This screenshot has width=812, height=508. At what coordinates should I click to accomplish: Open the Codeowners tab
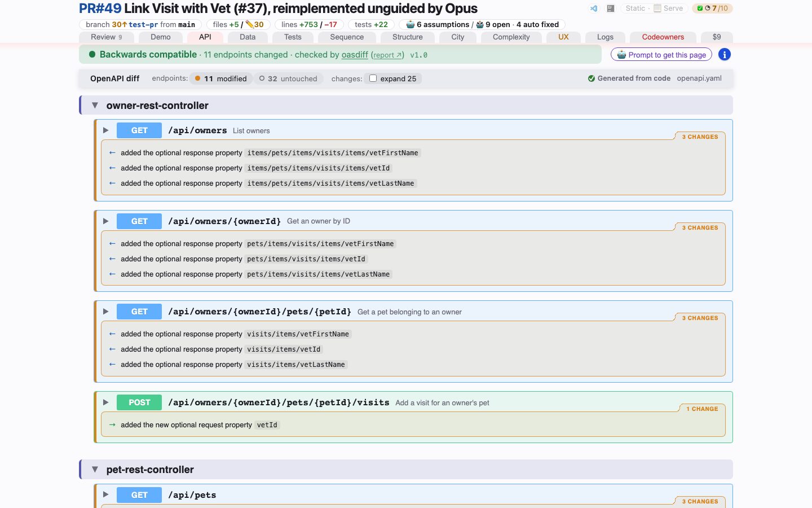tap(663, 37)
